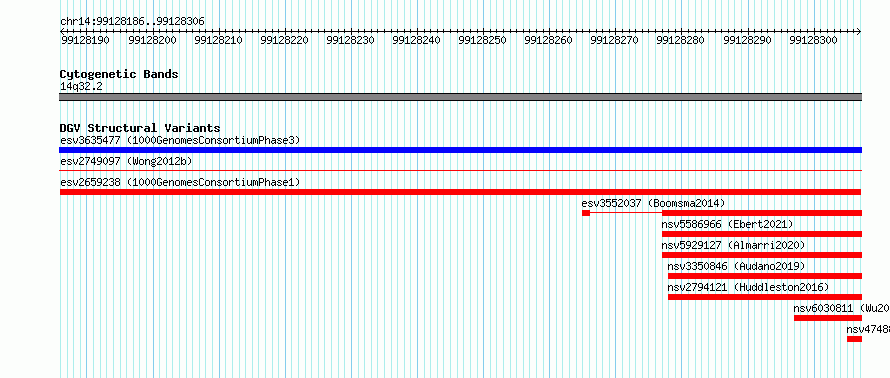
Task: Click the red nsv2794121 variant bar
Action: [x=765, y=297]
